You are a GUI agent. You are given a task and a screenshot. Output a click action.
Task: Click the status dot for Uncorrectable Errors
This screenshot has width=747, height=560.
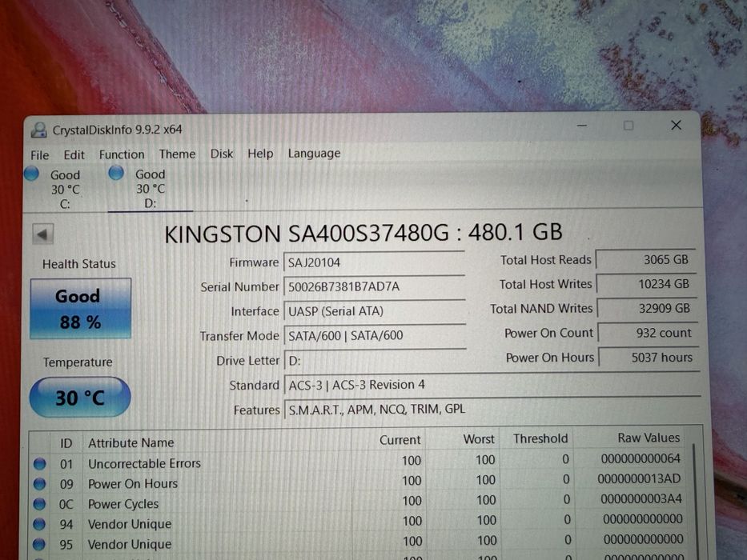[39, 463]
